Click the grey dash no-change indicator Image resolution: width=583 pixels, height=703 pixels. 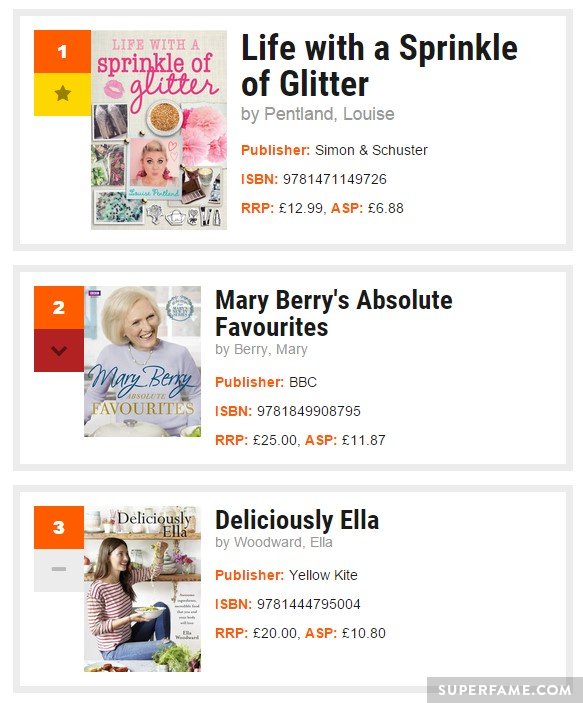(59, 569)
